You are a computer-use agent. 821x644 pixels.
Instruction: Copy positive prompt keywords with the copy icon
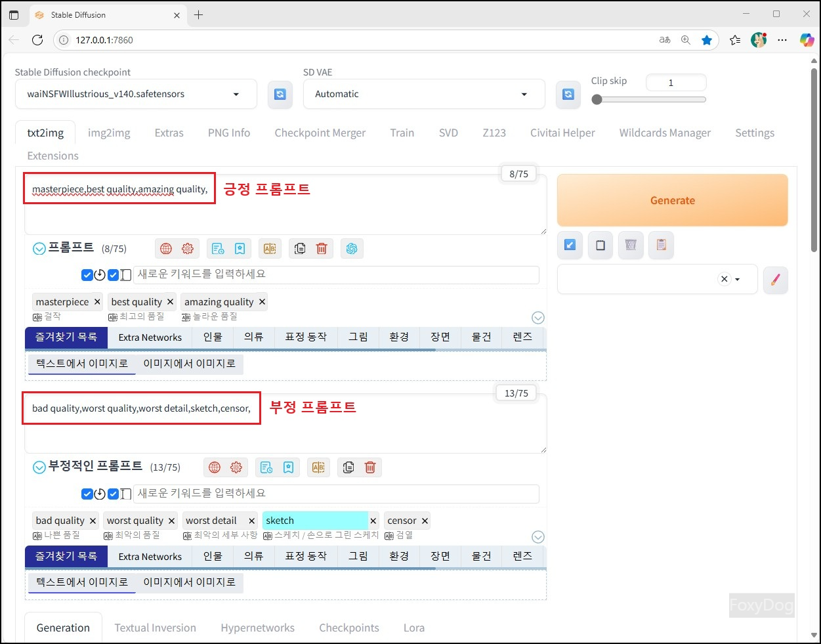tap(300, 249)
